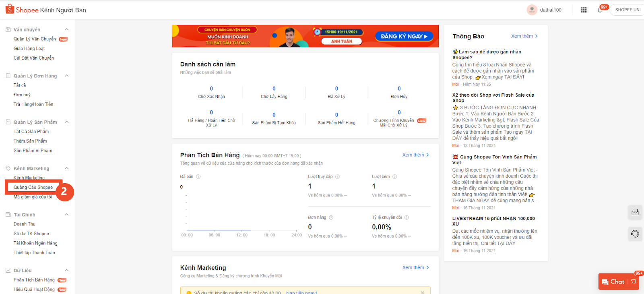Open Thêm Sản Phẩm menu item
Viewport: 644px width, 294px height.
[x=30, y=141]
